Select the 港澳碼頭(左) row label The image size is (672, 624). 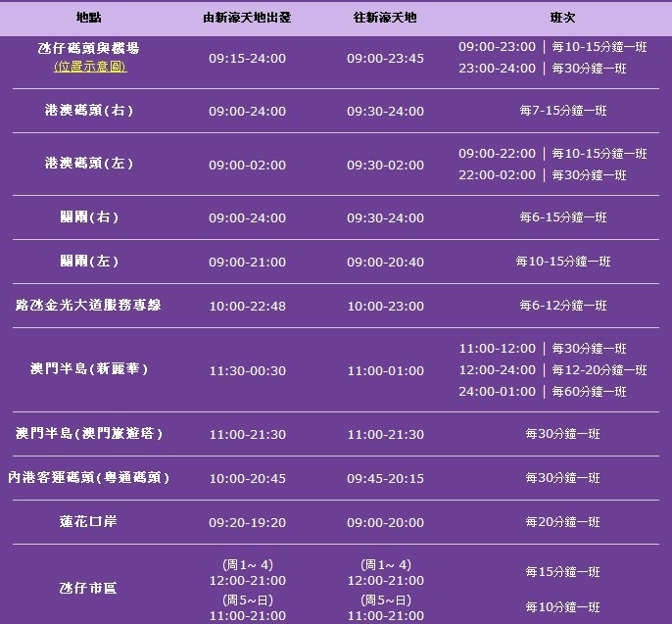(x=89, y=165)
